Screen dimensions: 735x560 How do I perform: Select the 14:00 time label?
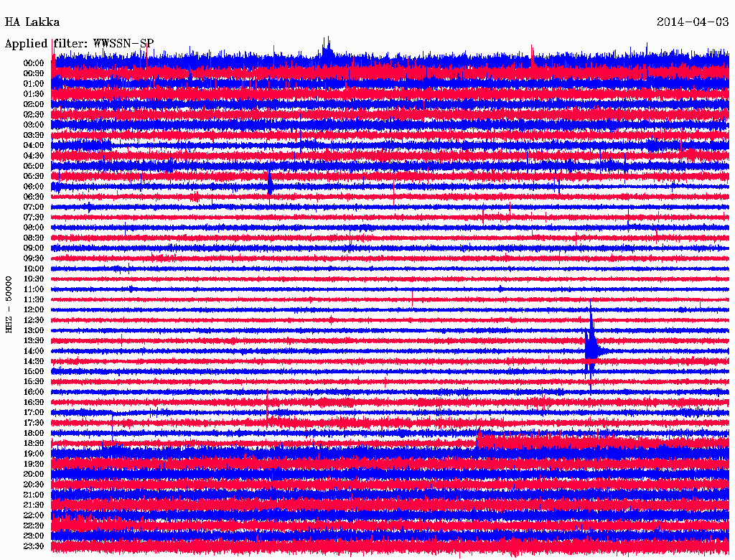(x=34, y=351)
